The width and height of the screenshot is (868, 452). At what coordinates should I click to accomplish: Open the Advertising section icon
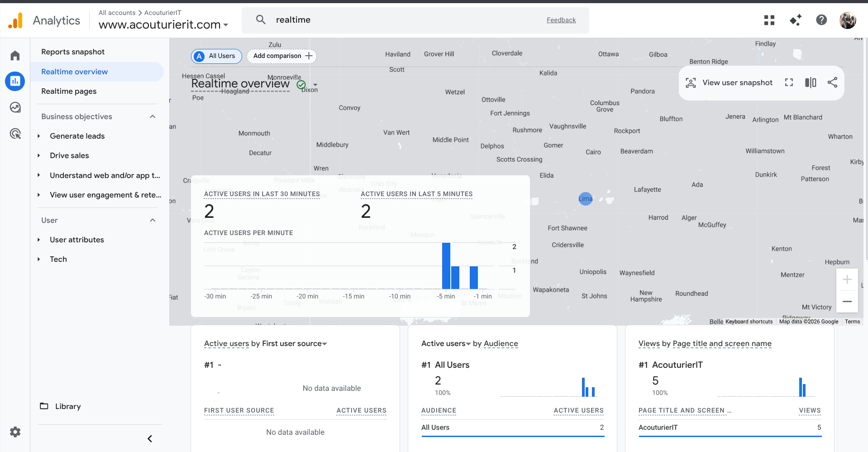[15, 134]
